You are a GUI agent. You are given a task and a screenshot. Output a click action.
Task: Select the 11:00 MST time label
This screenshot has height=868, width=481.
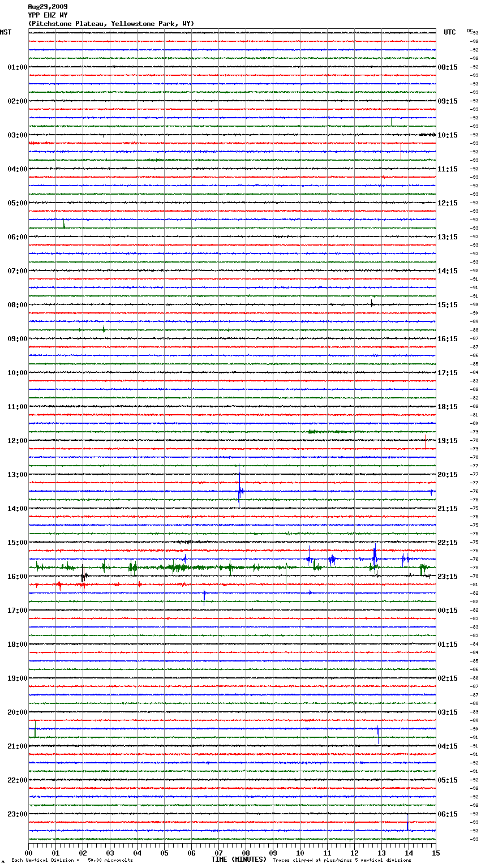coord(18,407)
